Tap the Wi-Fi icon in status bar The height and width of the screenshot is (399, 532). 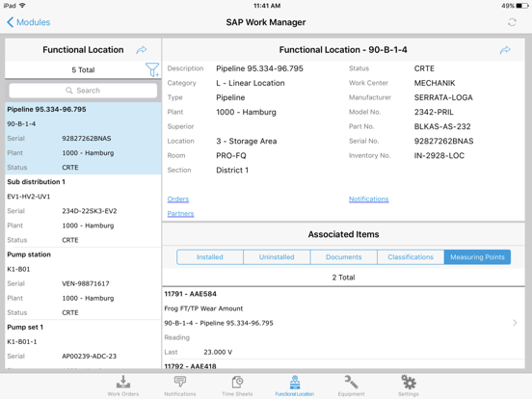pyautogui.click(x=23, y=6)
